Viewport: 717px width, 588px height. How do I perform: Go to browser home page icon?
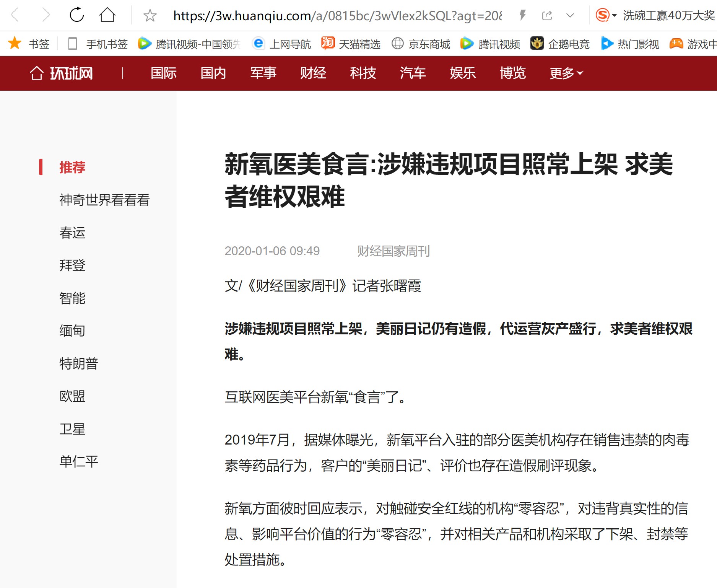click(x=107, y=15)
